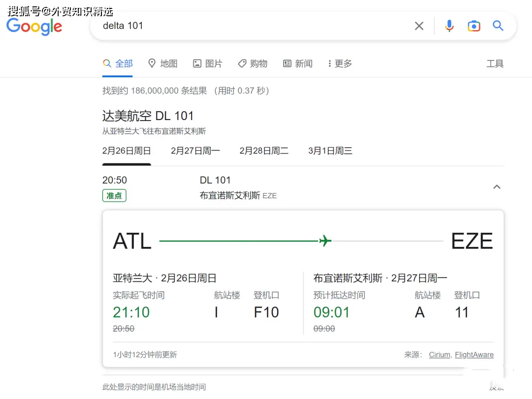
Task: Start voice search with microphone icon
Action: coord(449,26)
